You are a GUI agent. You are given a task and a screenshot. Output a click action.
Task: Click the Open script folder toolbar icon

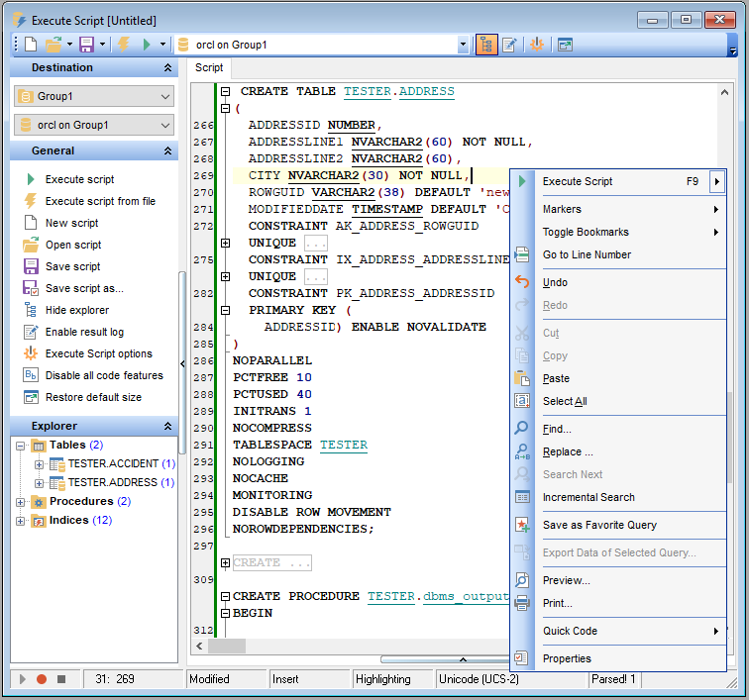(x=53, y=45)
